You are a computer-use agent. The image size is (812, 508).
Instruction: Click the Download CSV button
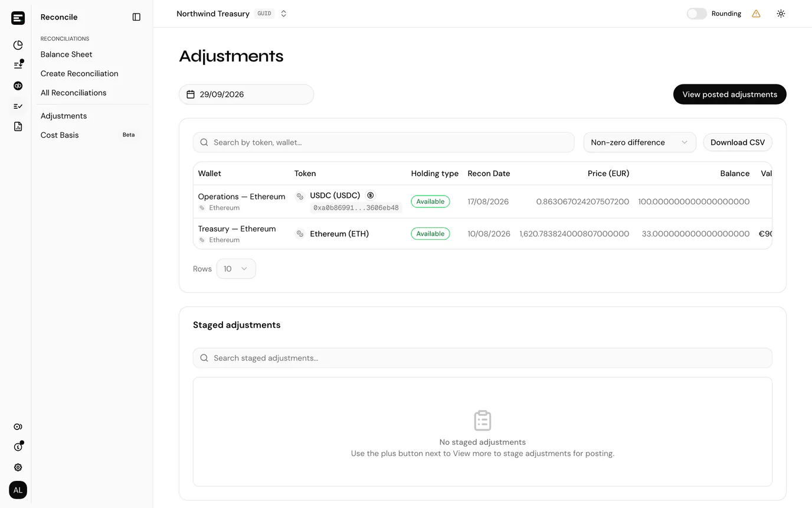coord(738,142)
